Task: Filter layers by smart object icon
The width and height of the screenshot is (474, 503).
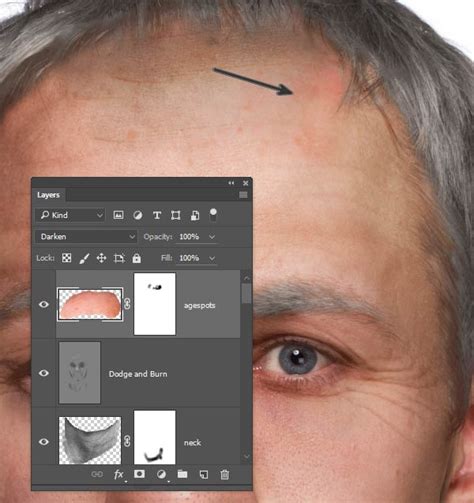Action: (x=195, y=215)
